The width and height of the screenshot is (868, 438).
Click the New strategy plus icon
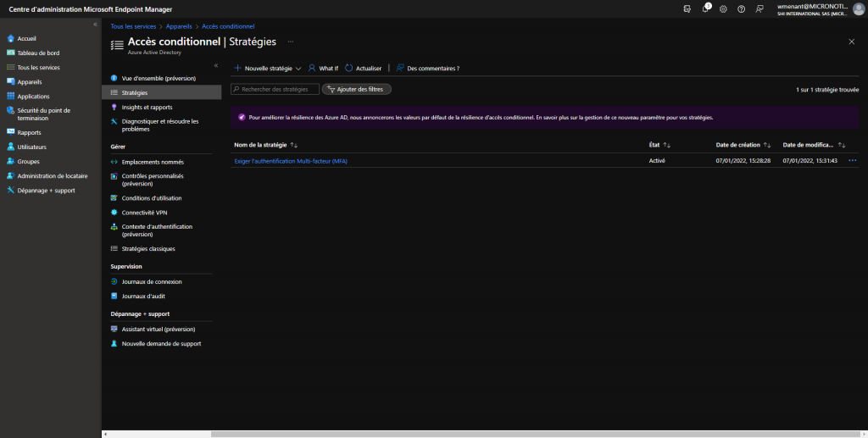coord(237,68)
